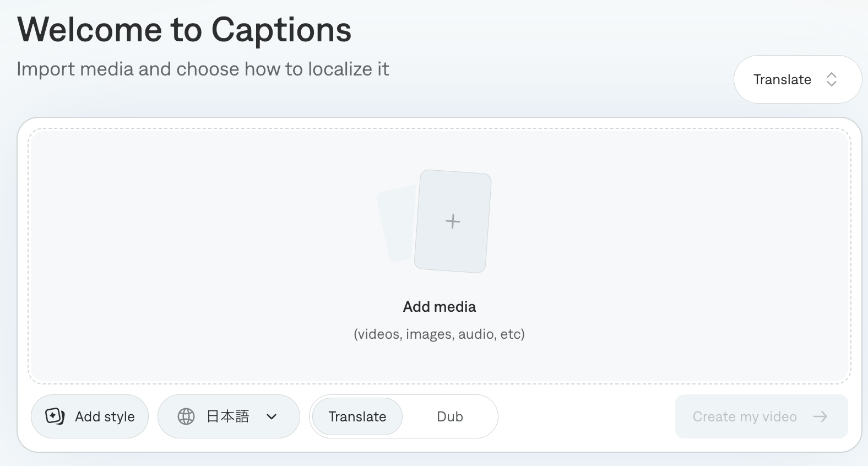
Task: Click the globe icon beside 日本語
Action: pos(186,416)
